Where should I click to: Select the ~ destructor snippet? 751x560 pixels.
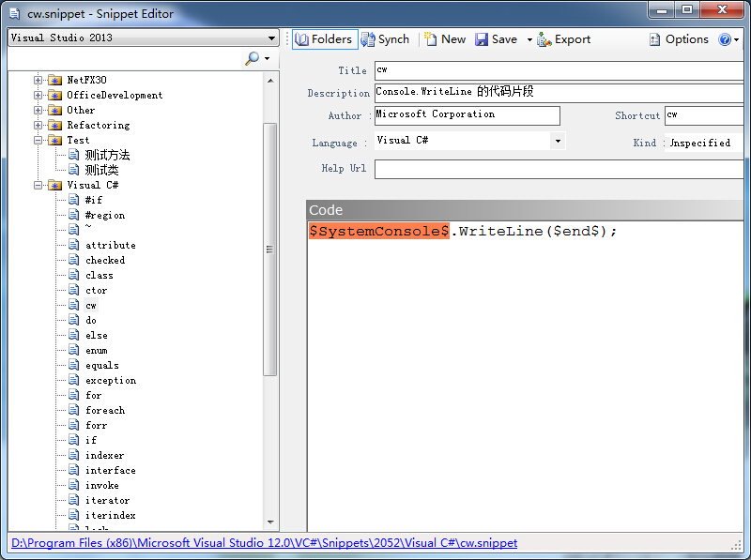88,227
